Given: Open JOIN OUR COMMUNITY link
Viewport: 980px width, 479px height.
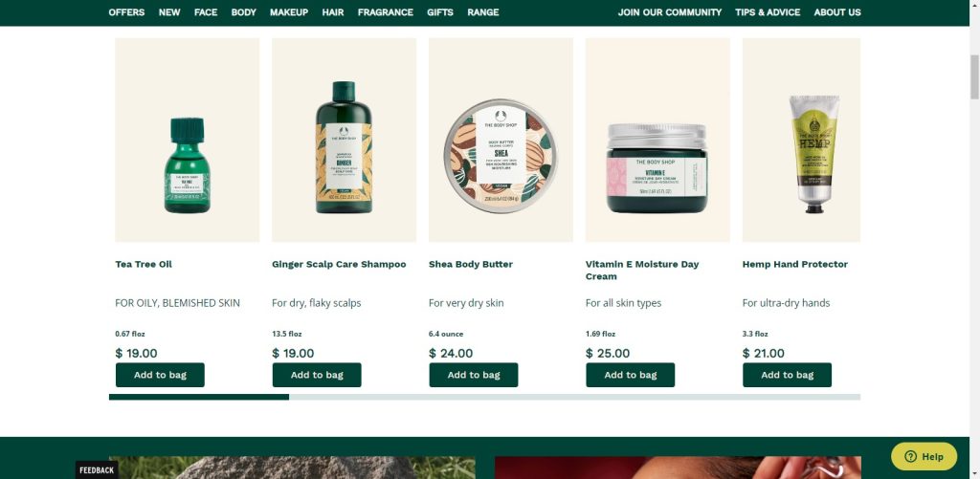Looking at the screenshot, I should 669,12.
